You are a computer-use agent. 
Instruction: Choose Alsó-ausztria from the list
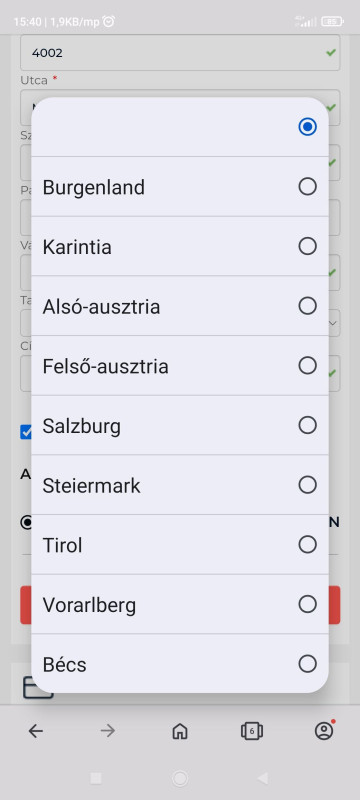(x=179, y=306)
